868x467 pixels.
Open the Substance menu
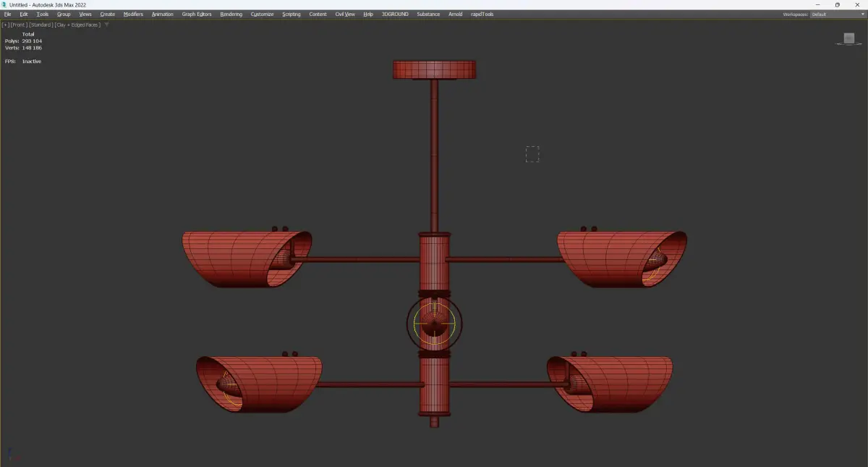point(428,14)
